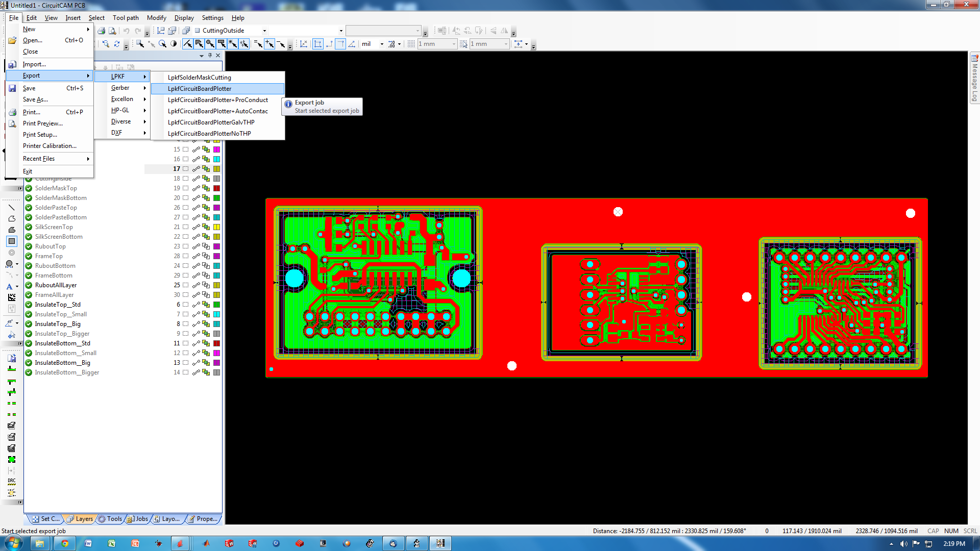Viewport: 980px width, 551px height.
Task: Open the Message Log side panel
Action: coord(974,78)
